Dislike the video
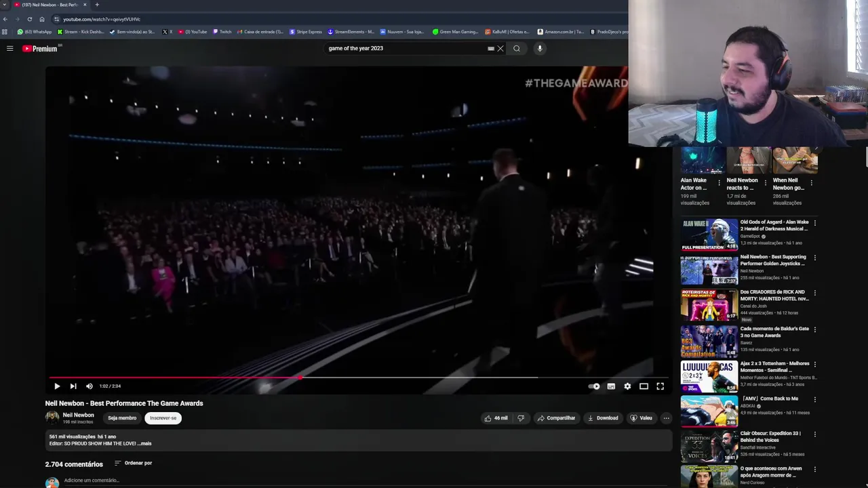Image resolution: width=868 pixels, height=488 pixels. click(521, 418)
